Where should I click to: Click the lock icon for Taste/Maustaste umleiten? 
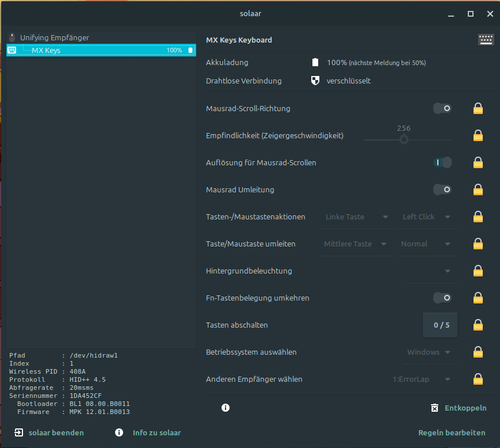pos(478,244)
